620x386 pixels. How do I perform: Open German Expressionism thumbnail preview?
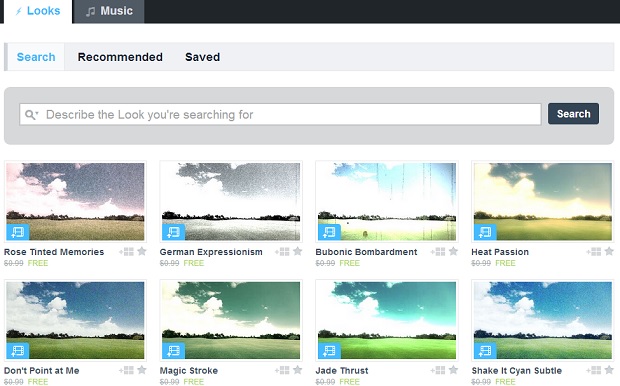coord(231,202)
